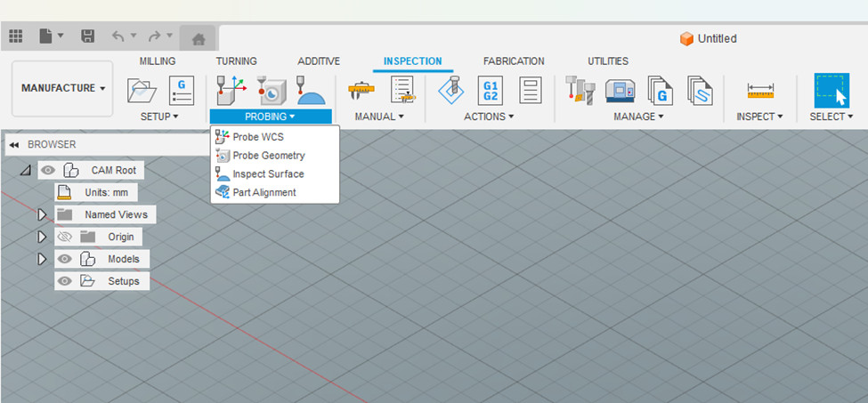Expand the Models node
The image size is (868, 403).
[x=42, y=259]
